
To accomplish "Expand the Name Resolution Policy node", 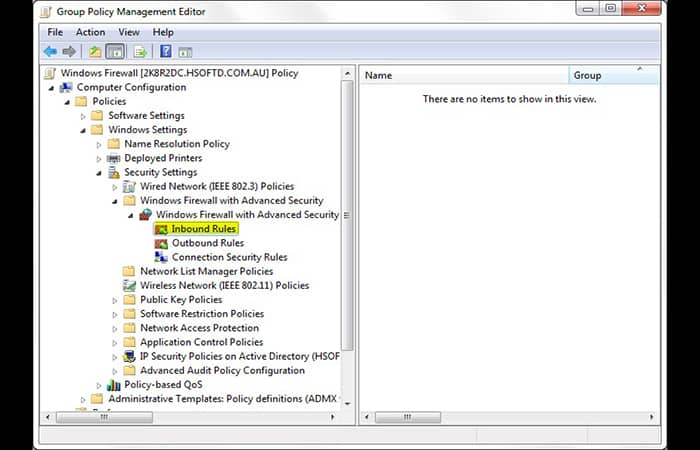I will coord(99,145).
